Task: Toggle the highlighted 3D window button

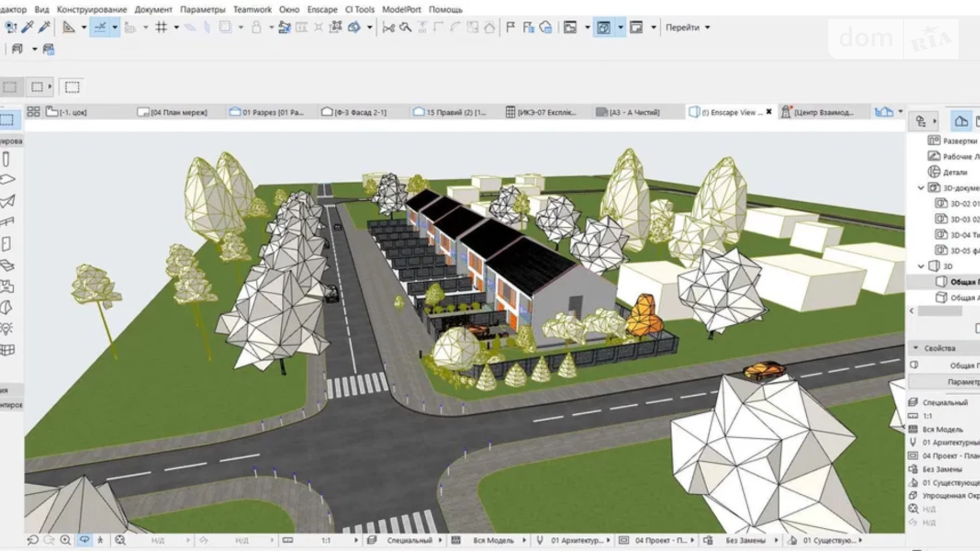Action: click(x=603, y=28)
